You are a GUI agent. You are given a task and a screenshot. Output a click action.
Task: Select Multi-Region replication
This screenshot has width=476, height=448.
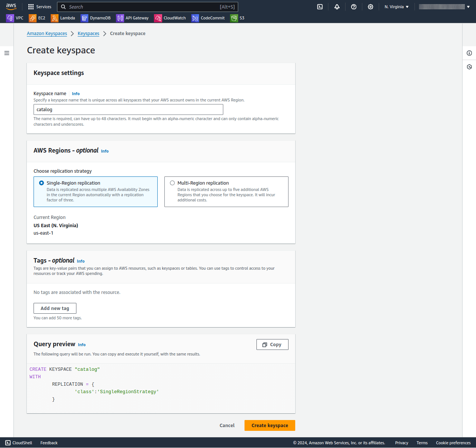(x=172, y=183)
